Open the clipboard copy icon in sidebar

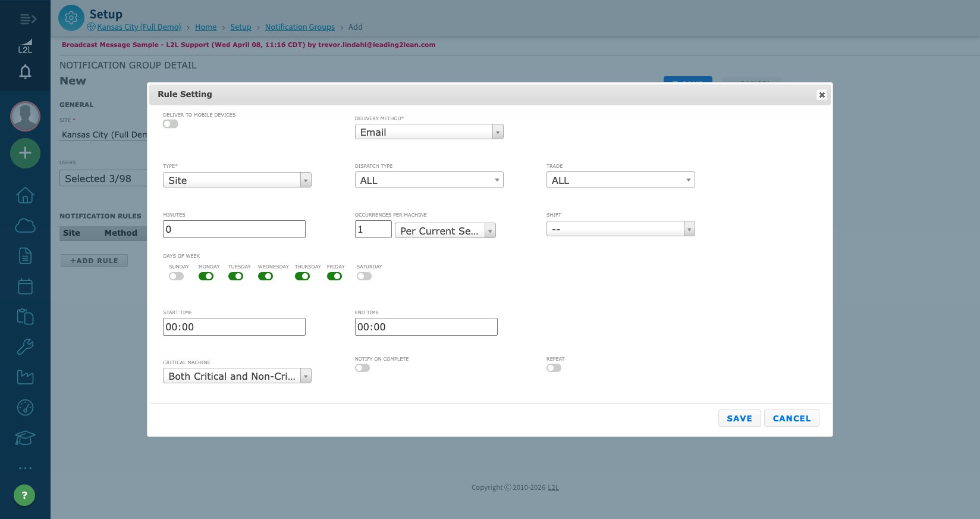25,317
